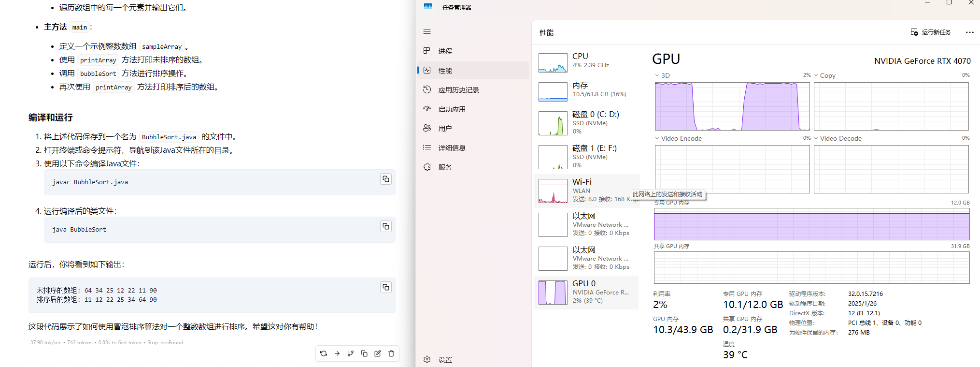Delete the message with the trash icon

coord(391,353)
